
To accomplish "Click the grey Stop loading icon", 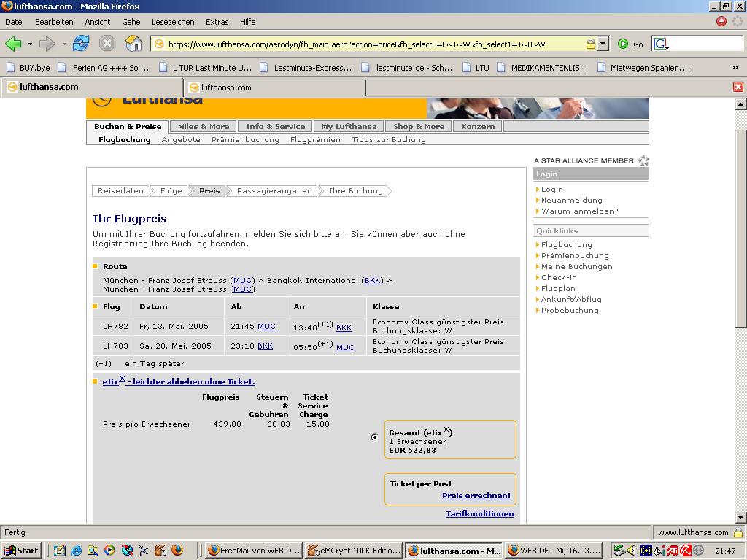I will 107,44.
